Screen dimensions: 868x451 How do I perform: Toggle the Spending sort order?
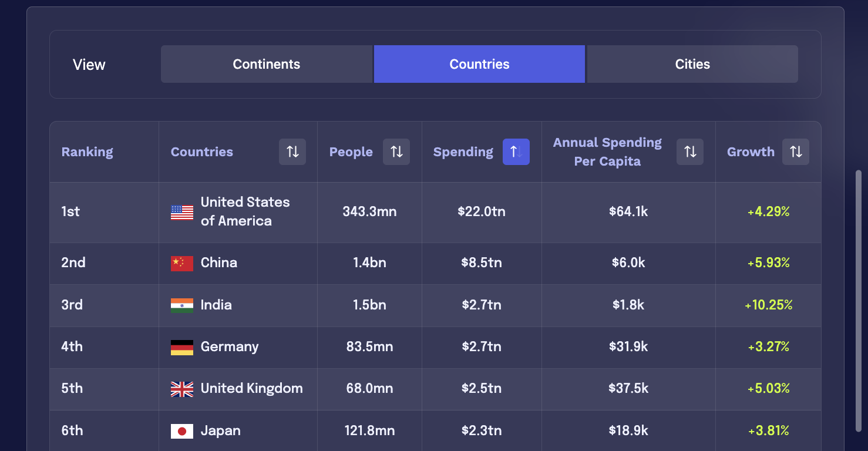pos(516,152)
